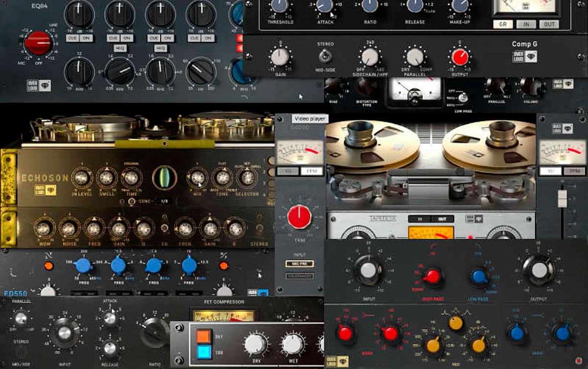Click the FET Compressor Input knob

pos(64,333)
